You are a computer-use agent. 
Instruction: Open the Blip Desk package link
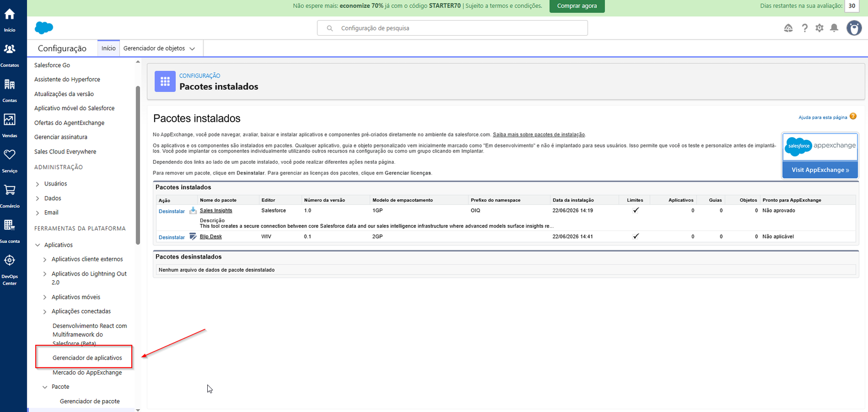pyautogui.click(x=210, y=236)
